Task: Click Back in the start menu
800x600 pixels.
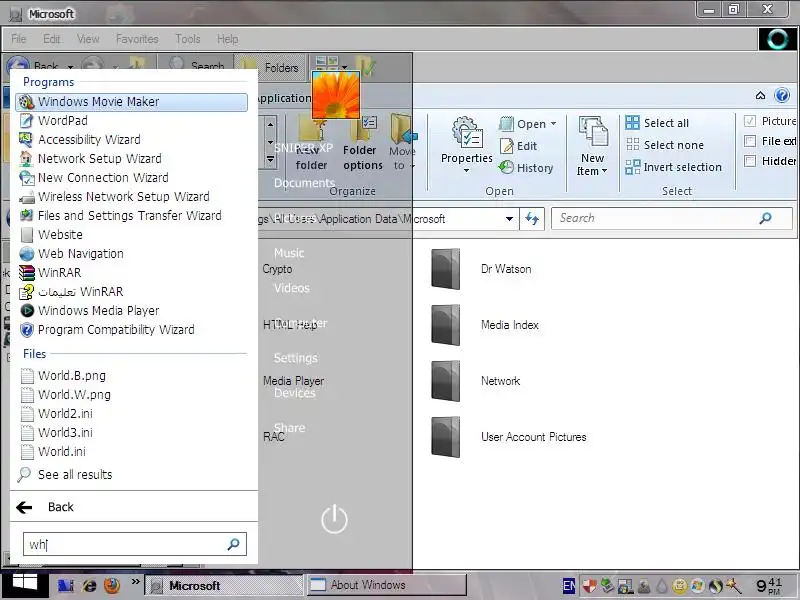Action: 45,507
